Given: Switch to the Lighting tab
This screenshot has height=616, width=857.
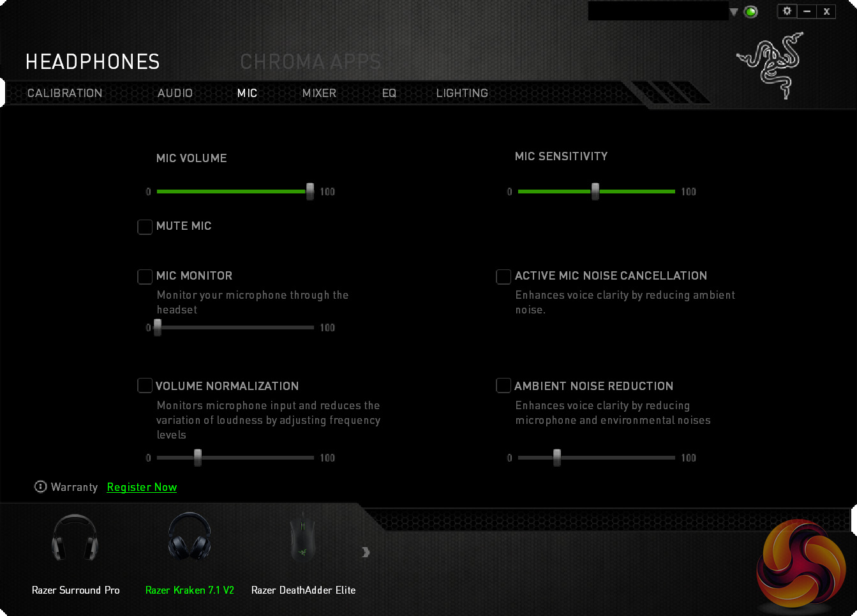Looking at the screenshot, I should pyautogui.click(x=462, y=93).
